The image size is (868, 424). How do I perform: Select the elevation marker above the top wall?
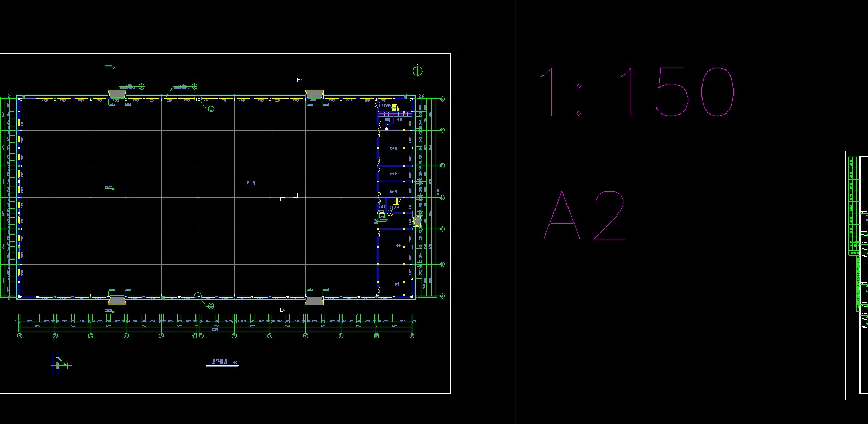(x=109, y=67)
